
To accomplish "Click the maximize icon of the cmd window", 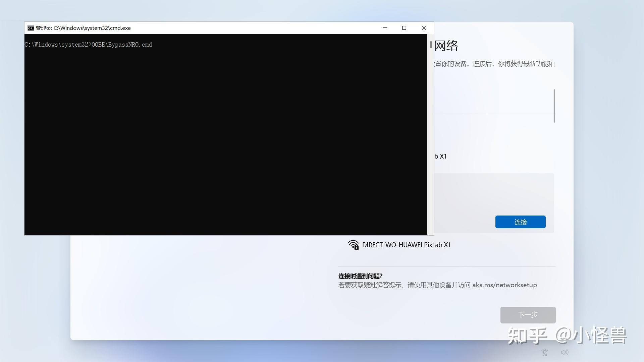I will click(x=404, y=28).
